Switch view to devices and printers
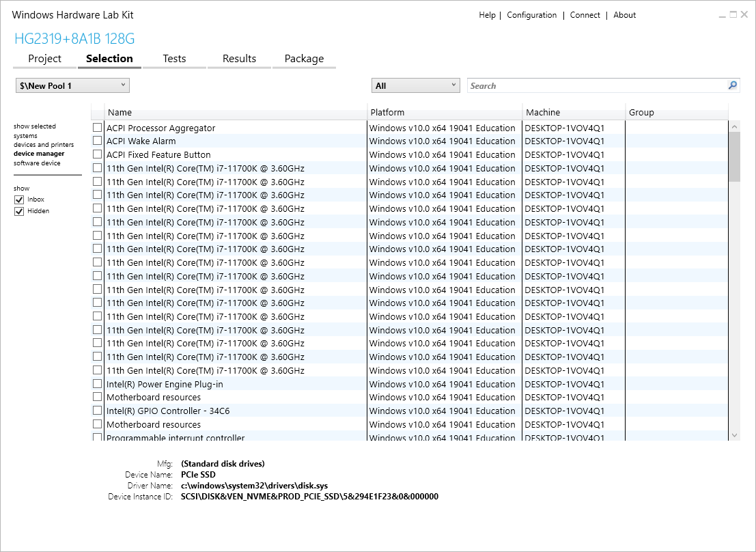756x552 pixels. pos(44,144)
